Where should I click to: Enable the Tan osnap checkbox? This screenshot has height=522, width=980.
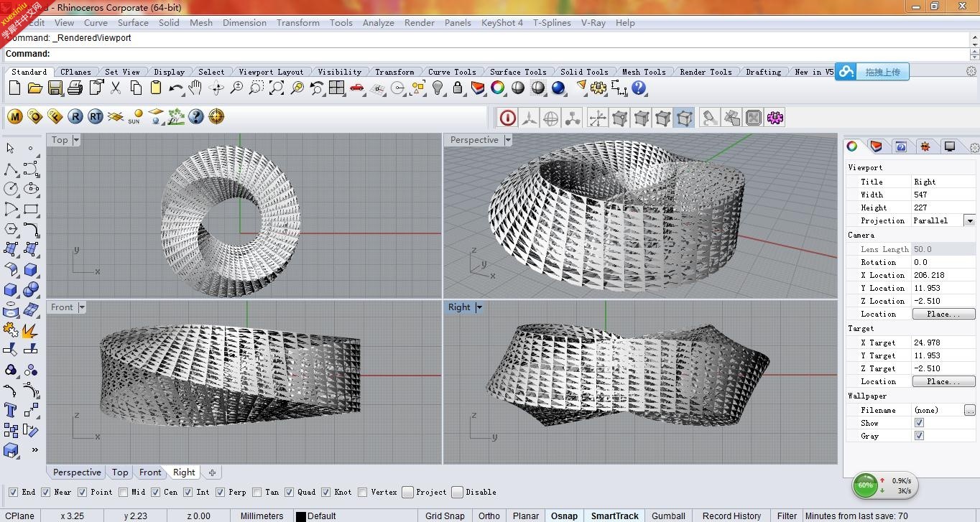[257, 493]
